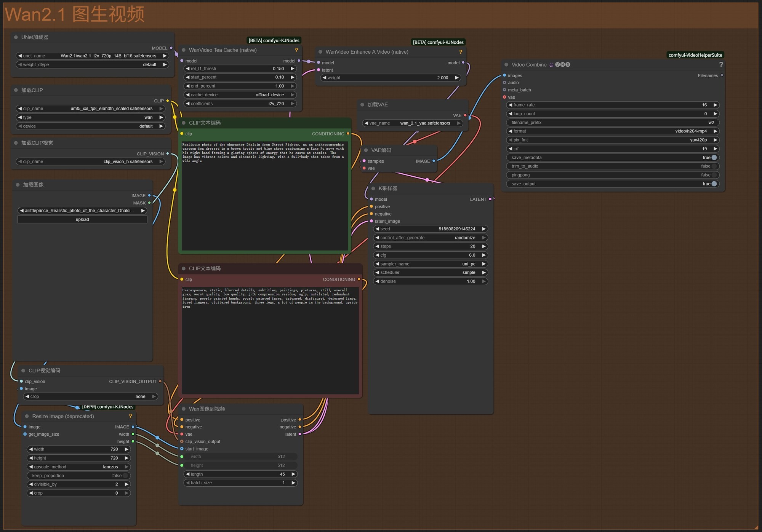This screenshot has width=762, height=532.
Task: Decrease frame_rate using its left arrow
Action: tap(510, 105)
